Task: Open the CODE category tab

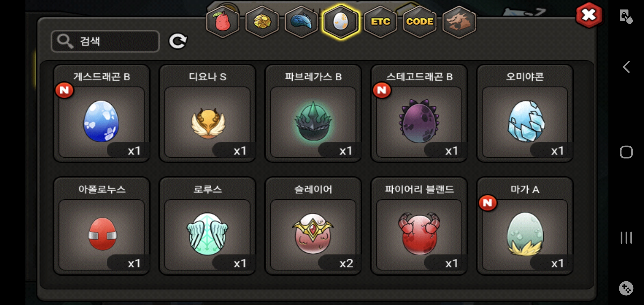Action: click(x=420, y=22)
